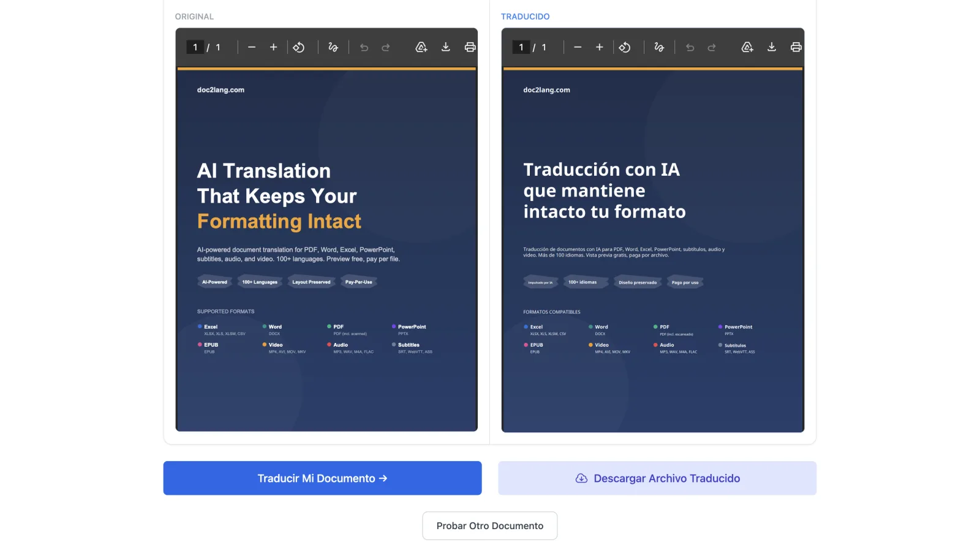Click 'Layout Preserved' badge in original
Screen dimensions: 980x553
(311, 282)
